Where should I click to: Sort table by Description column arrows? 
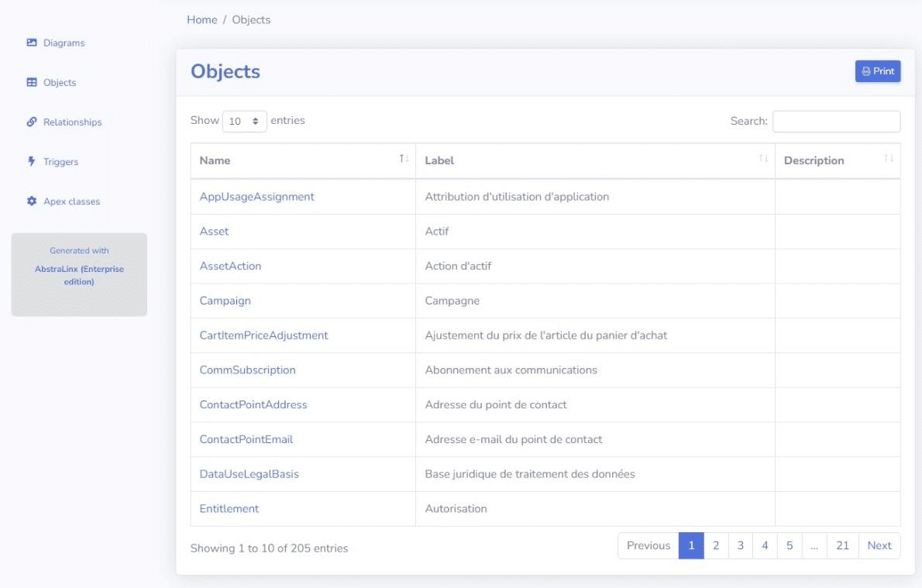[x=889, y=159]
